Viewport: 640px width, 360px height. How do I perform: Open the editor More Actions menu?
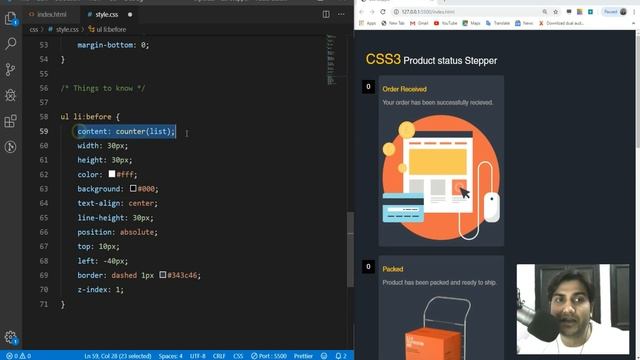tap(341, 14)
